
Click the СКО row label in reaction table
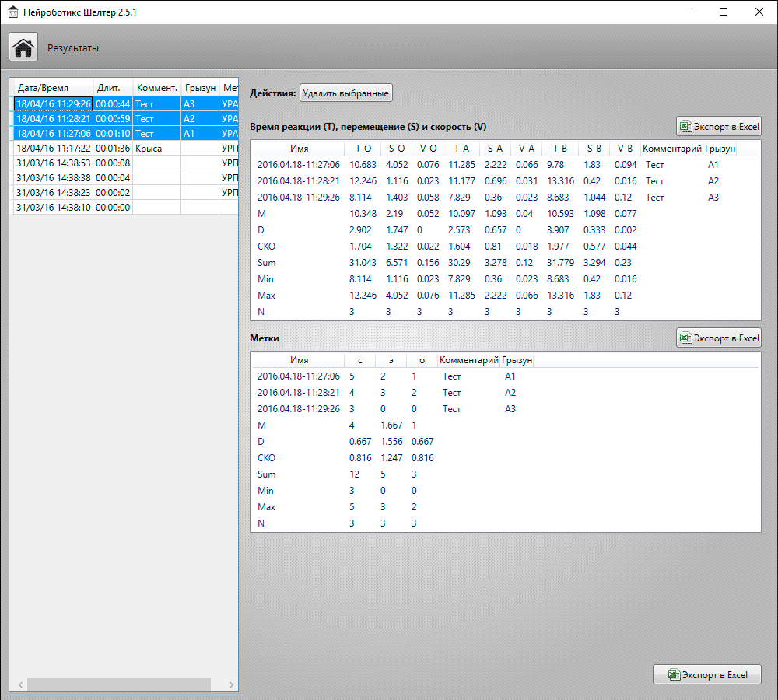[x=266, y=247]
